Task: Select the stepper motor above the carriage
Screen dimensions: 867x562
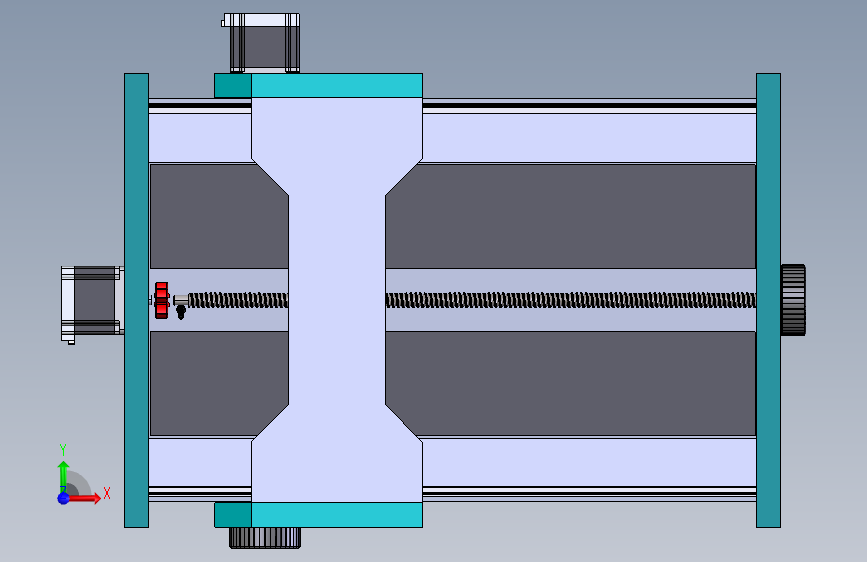Action: pyautogui.click(x=261, y=43)
